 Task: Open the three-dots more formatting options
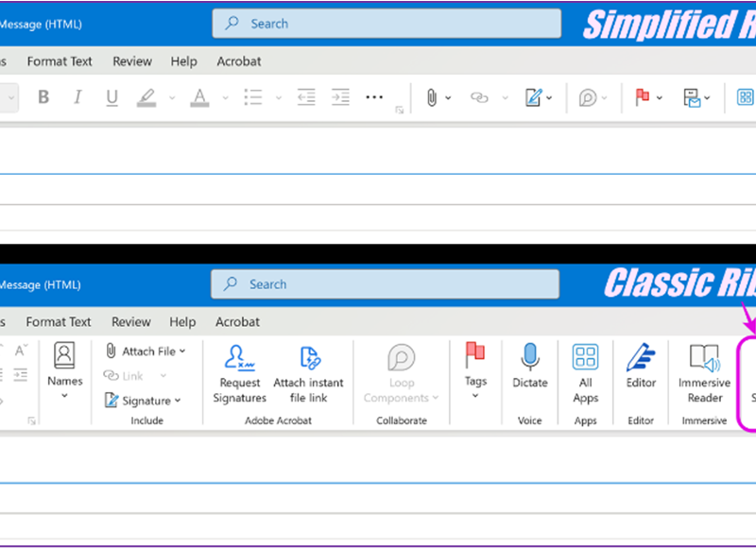374,97
